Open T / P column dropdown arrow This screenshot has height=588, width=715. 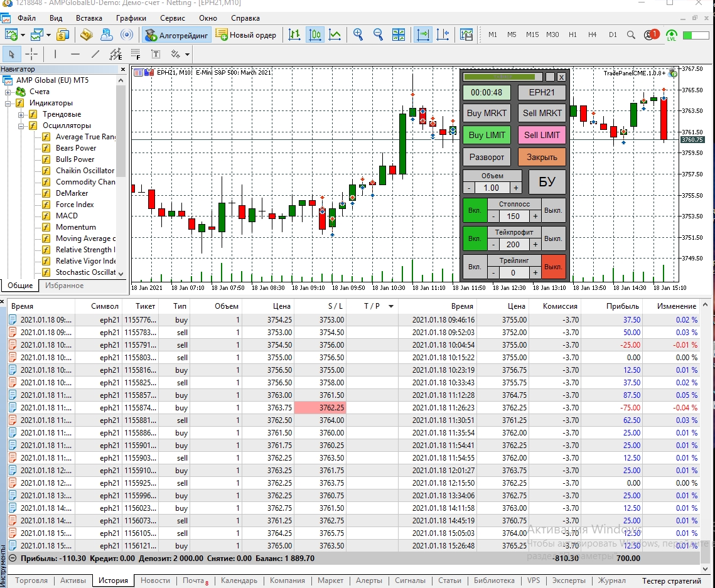(391, 306)
